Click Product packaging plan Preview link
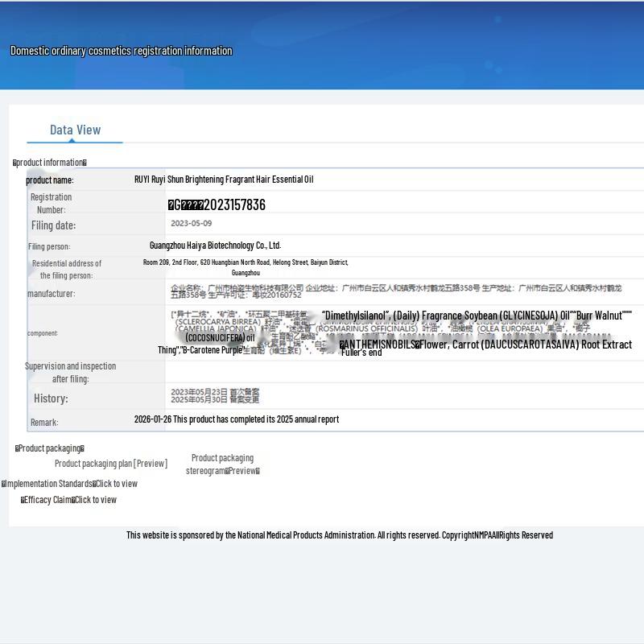Screen dimensions: 644x644 tap(111, 464)
